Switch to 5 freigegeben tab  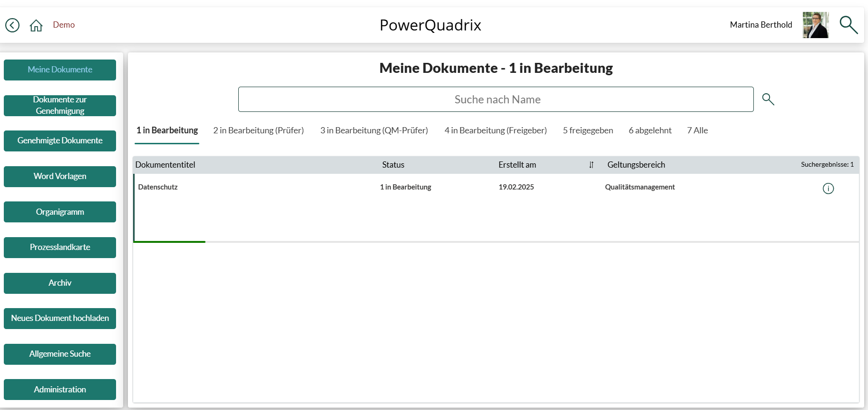(x=588, y=130)
